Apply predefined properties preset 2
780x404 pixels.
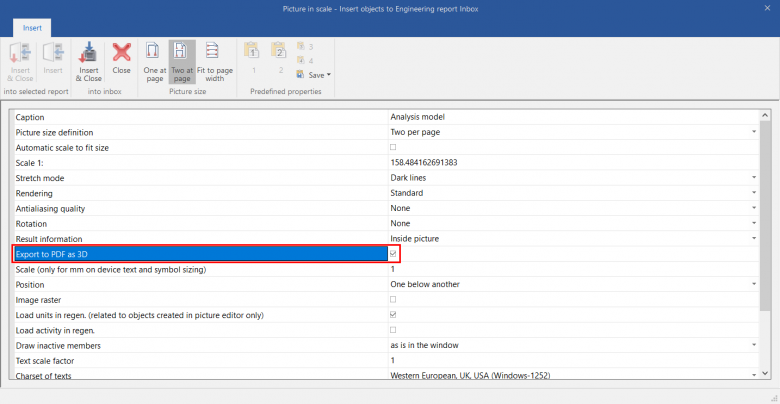point(281,58)
